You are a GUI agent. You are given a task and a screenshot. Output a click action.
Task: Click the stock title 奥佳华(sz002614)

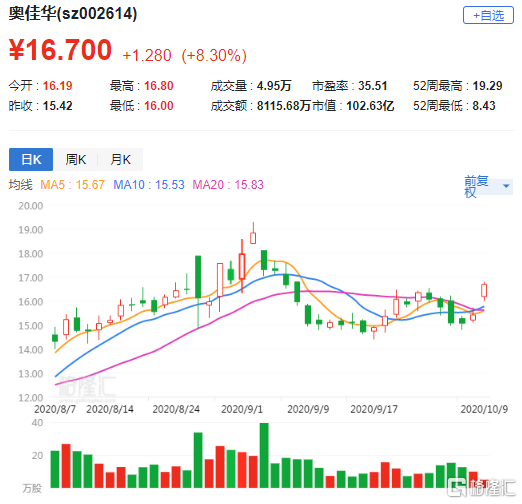[x=73, y=14]
